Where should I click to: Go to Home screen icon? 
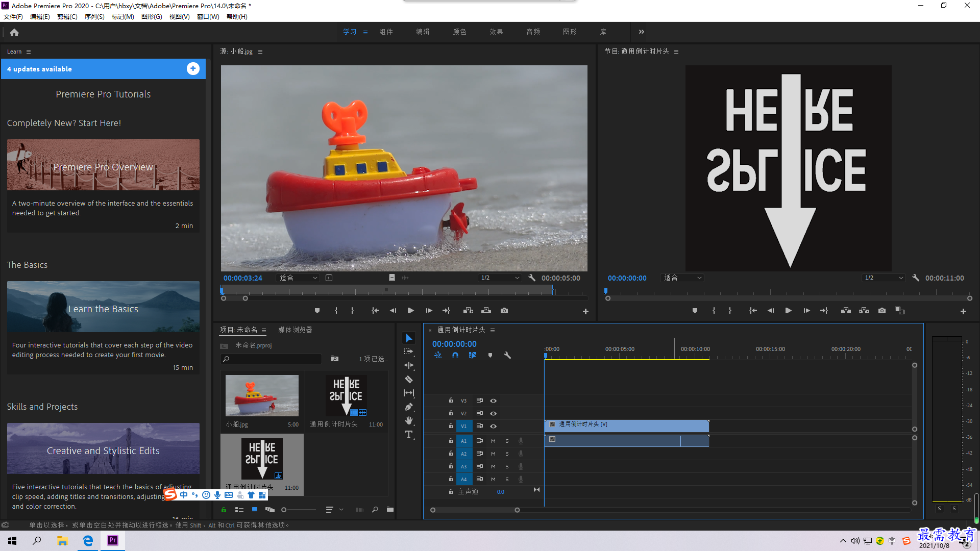click(x=14, y=32)
